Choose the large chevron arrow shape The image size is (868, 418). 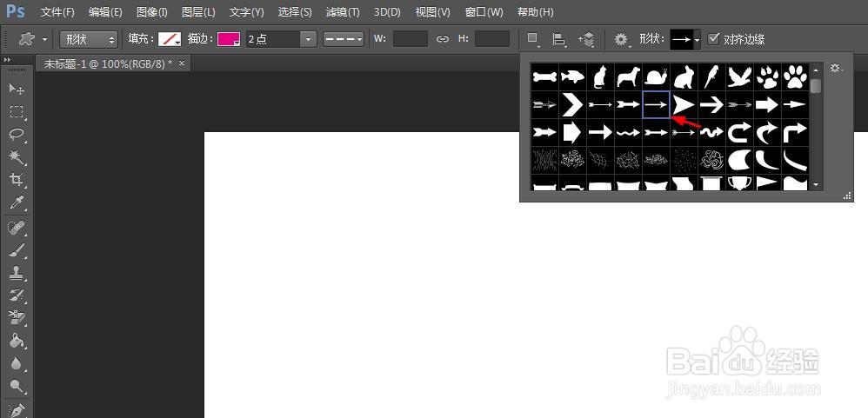click(573, 104)
